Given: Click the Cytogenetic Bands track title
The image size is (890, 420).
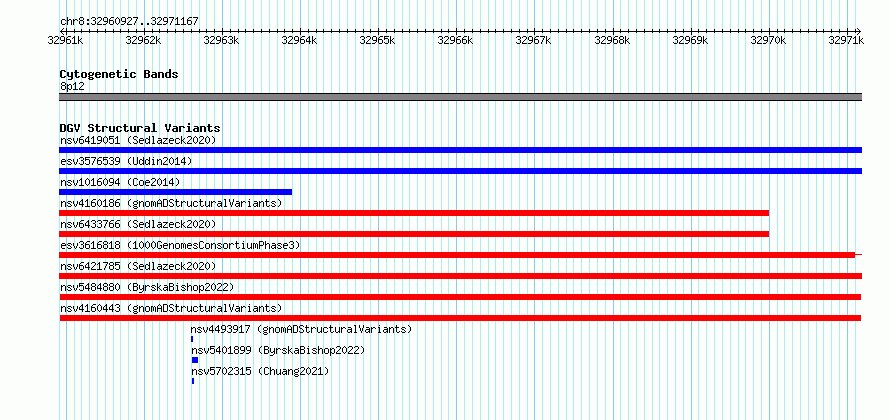Looking at the screenshot, I should pos(119,74).
